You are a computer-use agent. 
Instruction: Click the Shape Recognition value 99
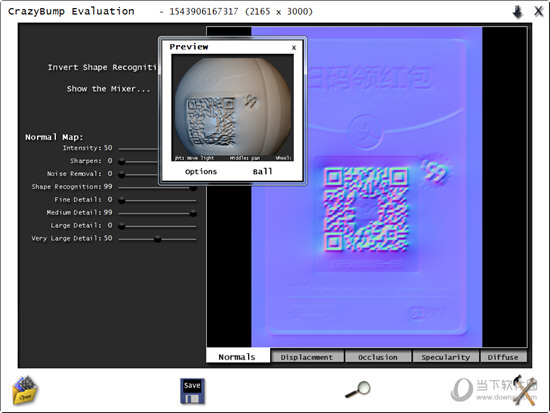pos(108,186)
